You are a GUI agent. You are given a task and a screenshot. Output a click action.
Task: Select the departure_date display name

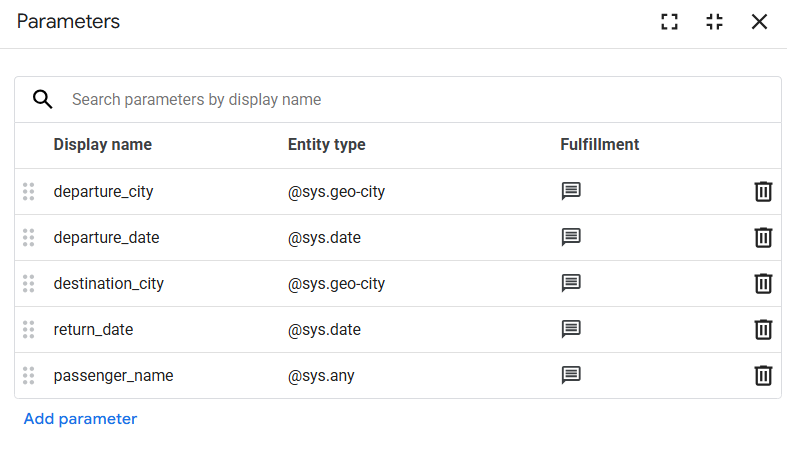[106, 237]
